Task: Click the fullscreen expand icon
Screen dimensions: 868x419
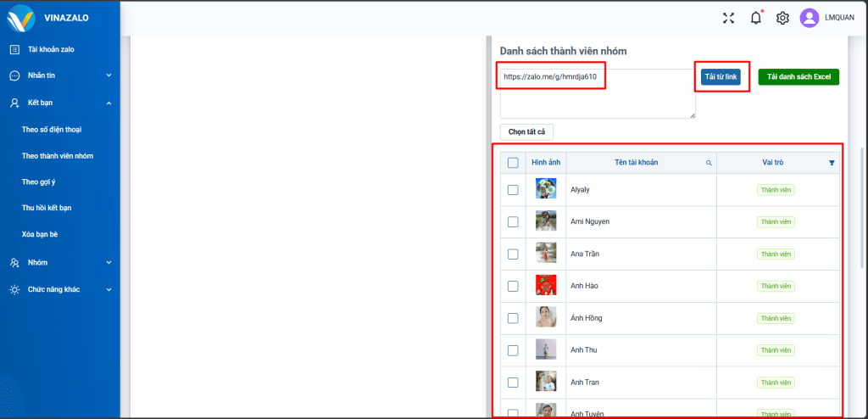Action: [x=728, y=18]
